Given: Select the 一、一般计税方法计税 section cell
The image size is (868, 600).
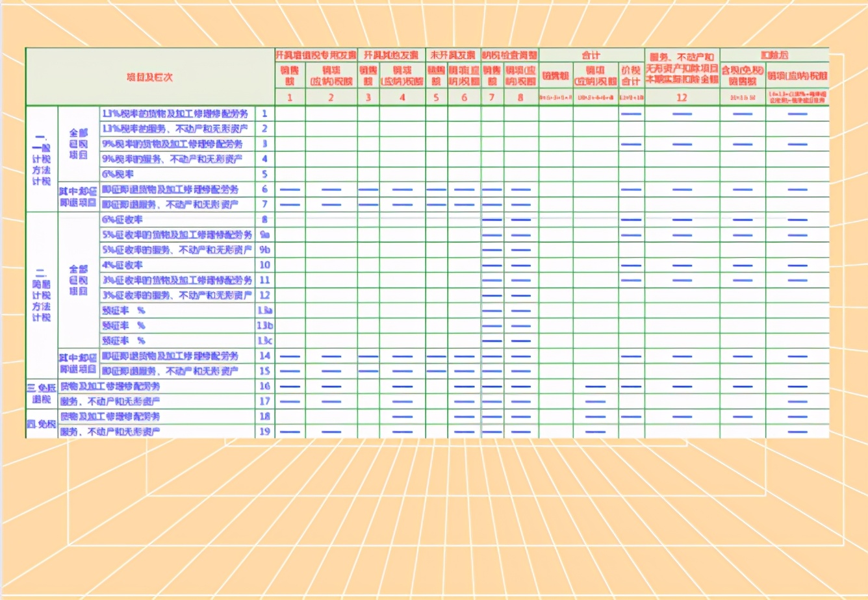Looking at the screenshot, I should (x=42, y=158).
